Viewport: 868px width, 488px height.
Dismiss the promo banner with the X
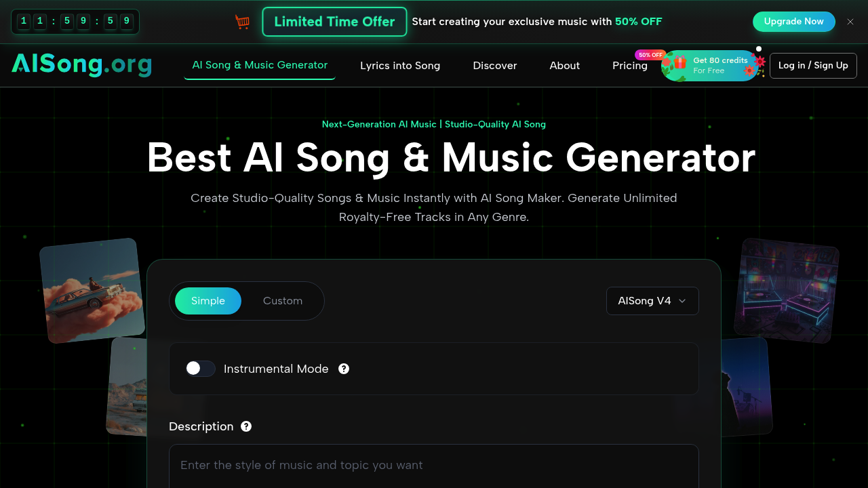point(850,22)
